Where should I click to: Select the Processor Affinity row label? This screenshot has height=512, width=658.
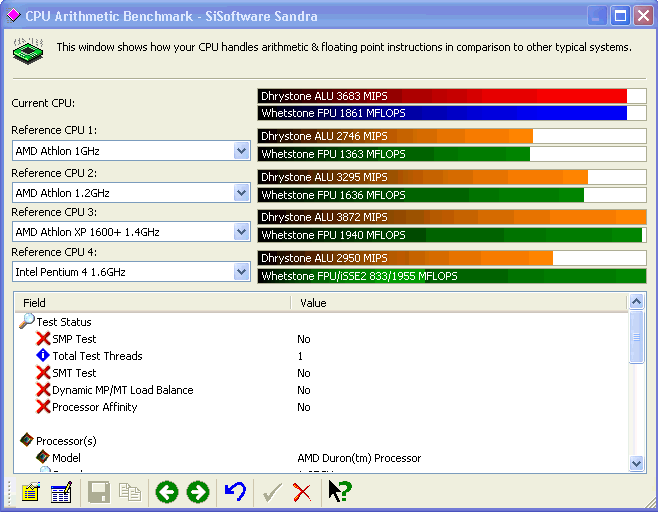click(94, 407)
